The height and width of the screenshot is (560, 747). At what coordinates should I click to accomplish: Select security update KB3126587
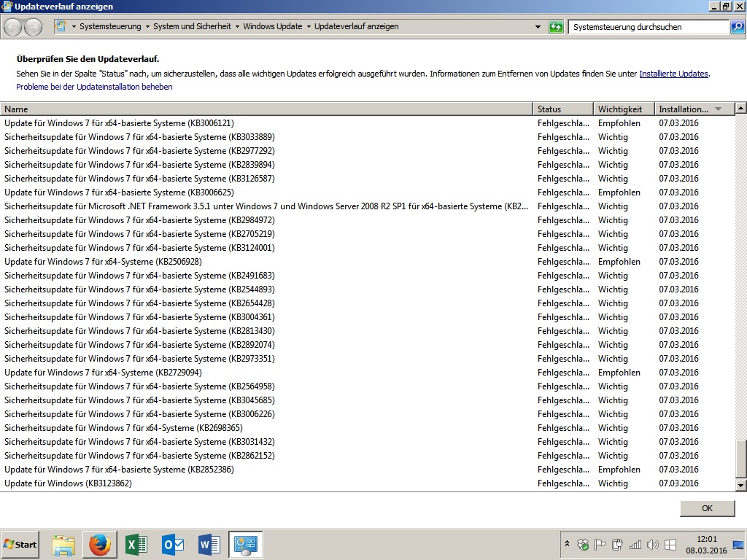[368, 178]
